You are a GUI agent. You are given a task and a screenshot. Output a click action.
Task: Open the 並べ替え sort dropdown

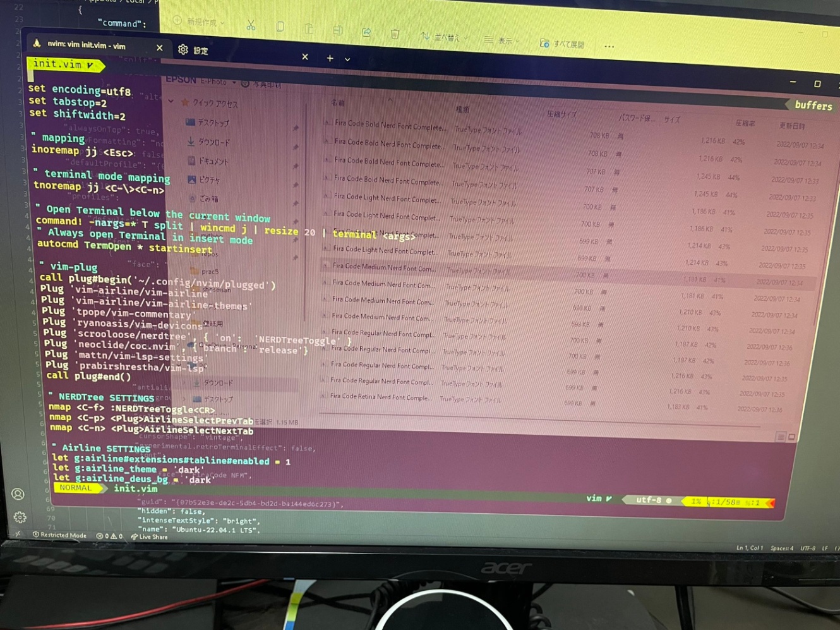coord(444,37)
